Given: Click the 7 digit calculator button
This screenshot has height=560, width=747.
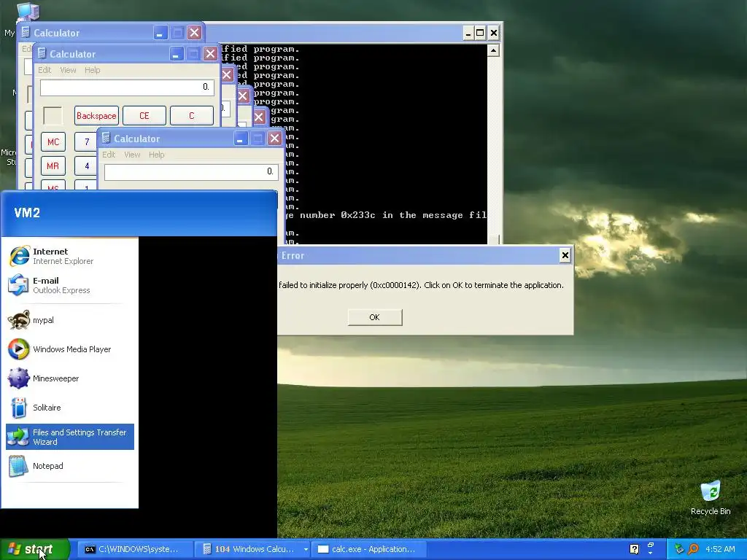Looking at the screenshot, I should (x=86, y=142).
